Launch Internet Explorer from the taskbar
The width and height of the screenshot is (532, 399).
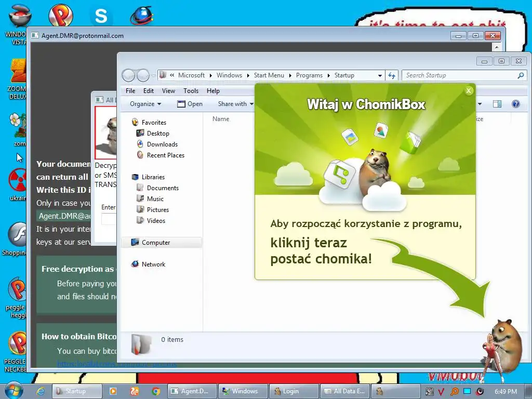(x=41, y=391)
